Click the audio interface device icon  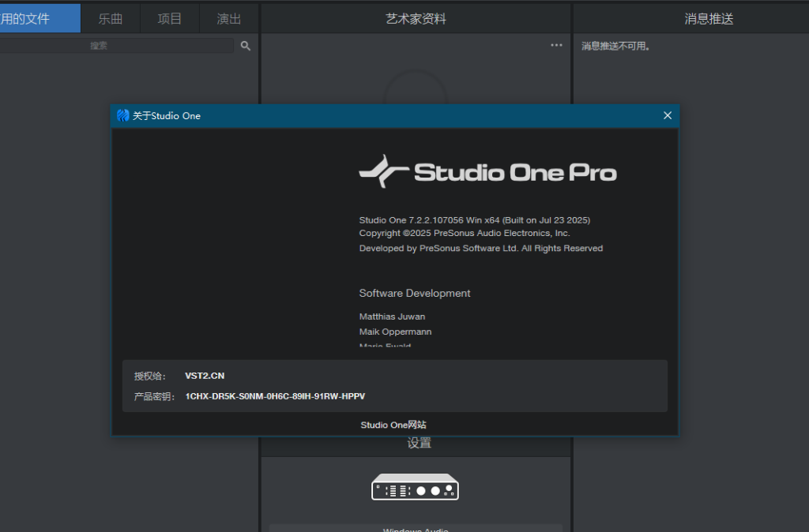point(415,487)
